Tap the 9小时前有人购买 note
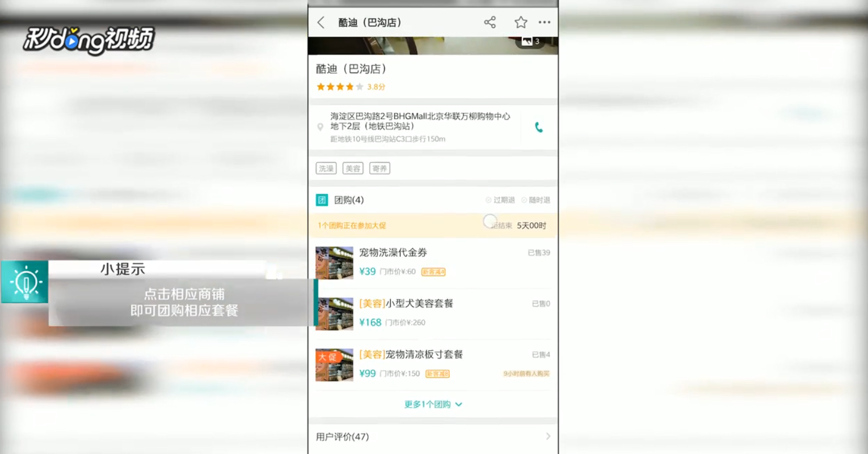868x454 pixels. tap(526, 374)
